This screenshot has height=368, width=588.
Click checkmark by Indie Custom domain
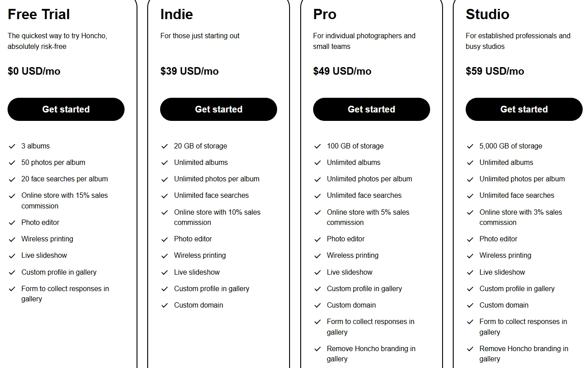[x=165, y=305]
